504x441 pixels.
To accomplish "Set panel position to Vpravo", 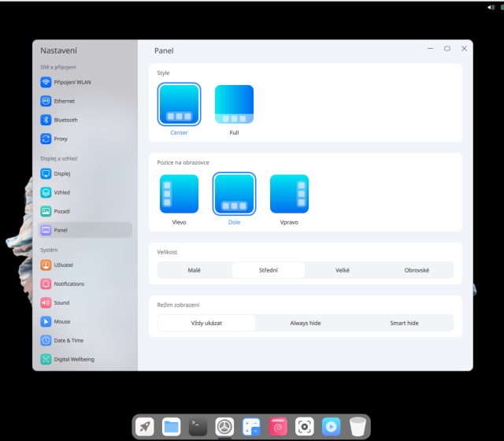I will pos(289,195).
